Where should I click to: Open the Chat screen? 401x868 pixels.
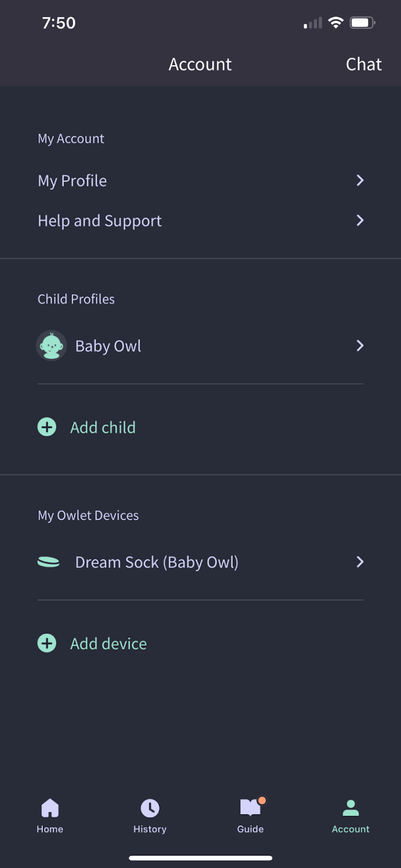tap(364, 64)
